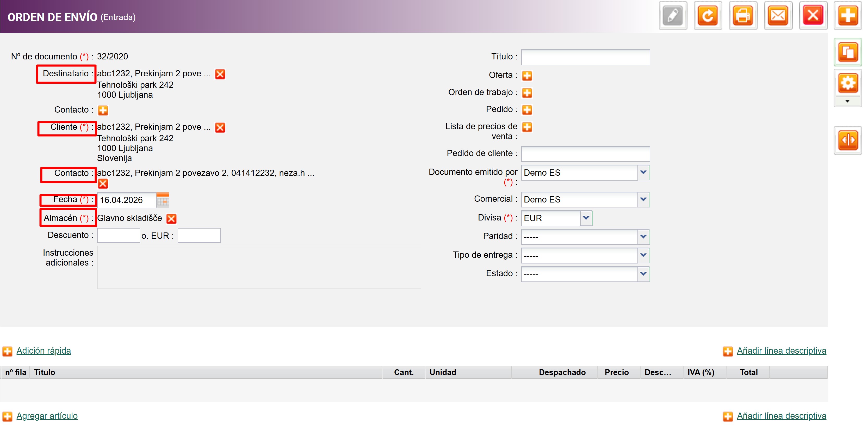Click the pencil edit icon
Image resolution: width=868 pixels, height=430 pixels.
673,16
